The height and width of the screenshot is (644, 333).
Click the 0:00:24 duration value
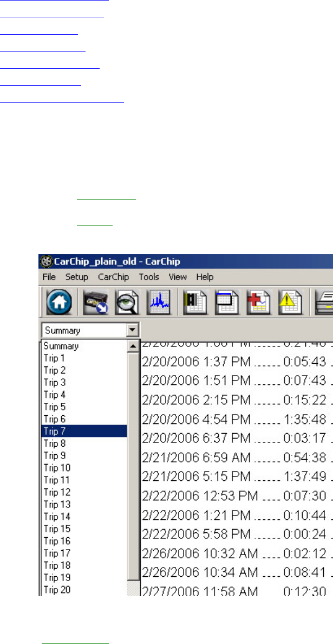[305, 534]
